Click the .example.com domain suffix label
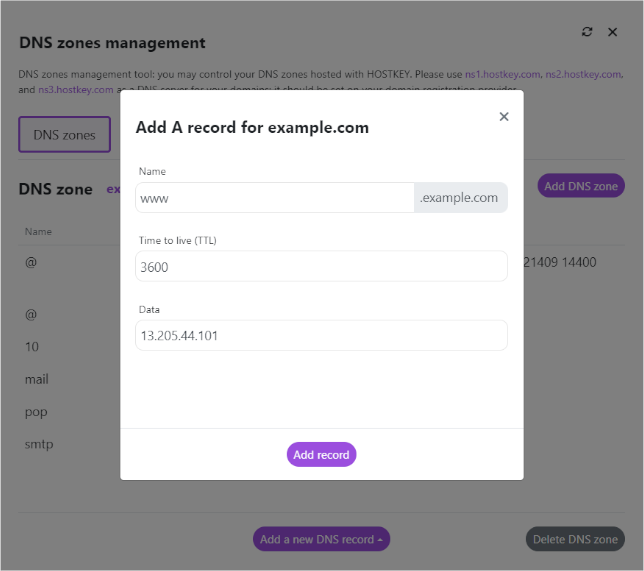644x571 pixels. (460, 198)
